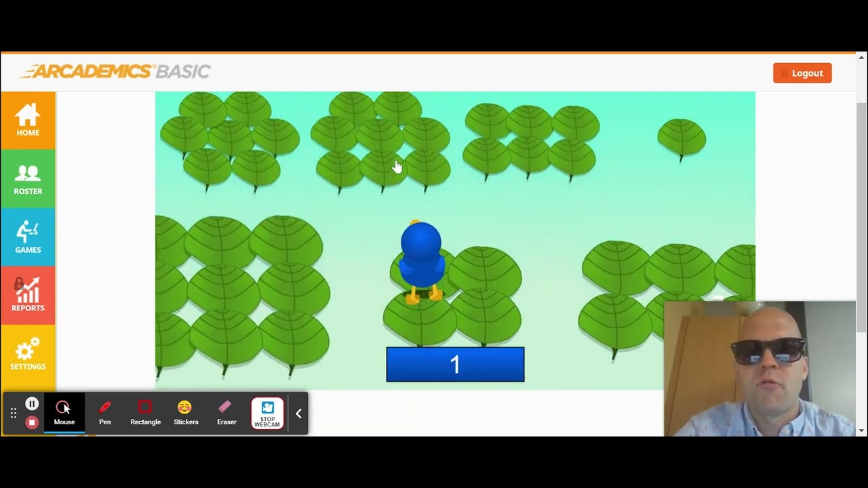Click the Stop Webcam button
The width and height of the screenshot is (868, 488).
(x=268, y=413)
